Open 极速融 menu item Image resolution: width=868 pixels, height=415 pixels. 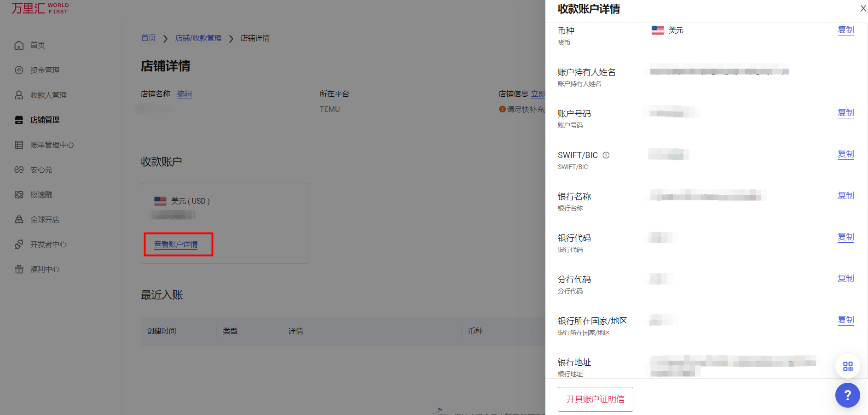click(41, 194)
